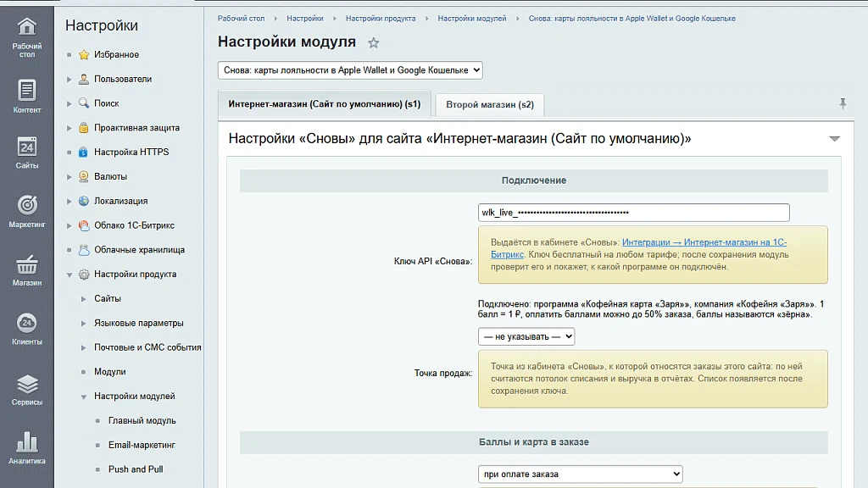Expand the Почтовые и СМС события node
868x488 pixels.
[84, 347]
